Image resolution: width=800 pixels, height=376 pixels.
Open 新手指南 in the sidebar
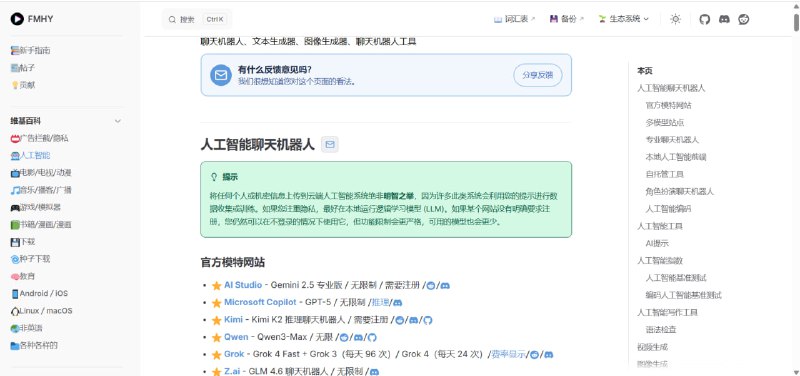coord(31,51)
